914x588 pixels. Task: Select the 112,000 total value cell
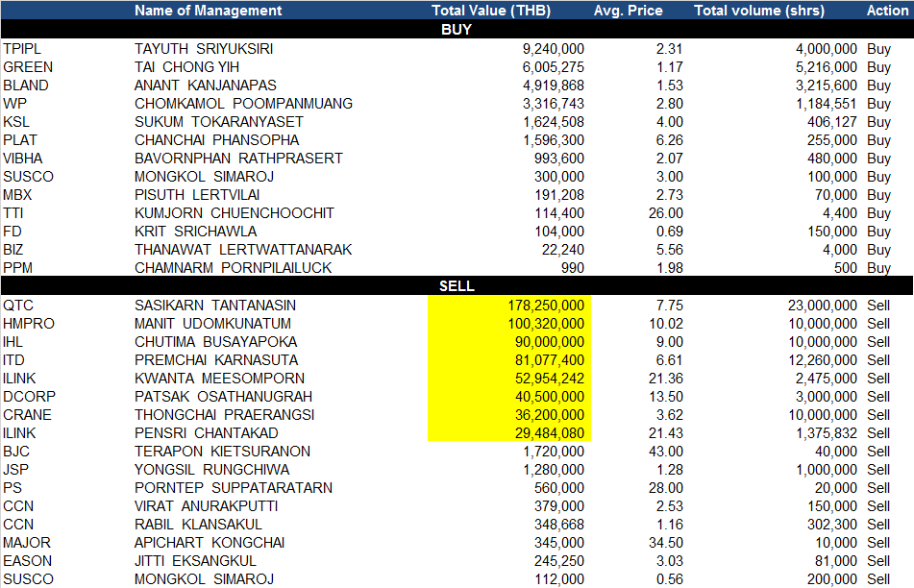[x=559, y=579]
